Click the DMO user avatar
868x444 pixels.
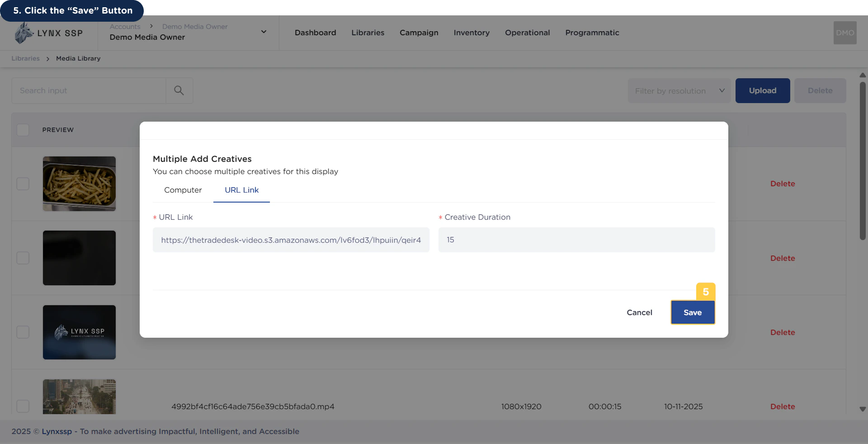pyautogui.click(x=845, y=33)
